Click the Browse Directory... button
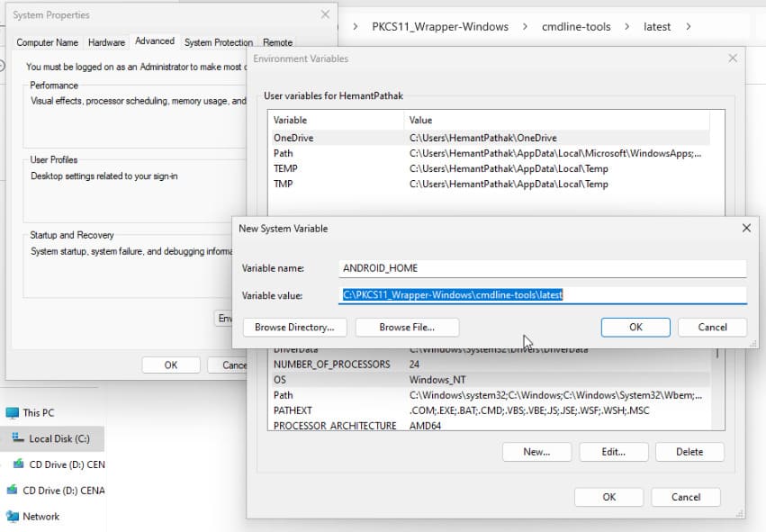 tap(294, 328)
